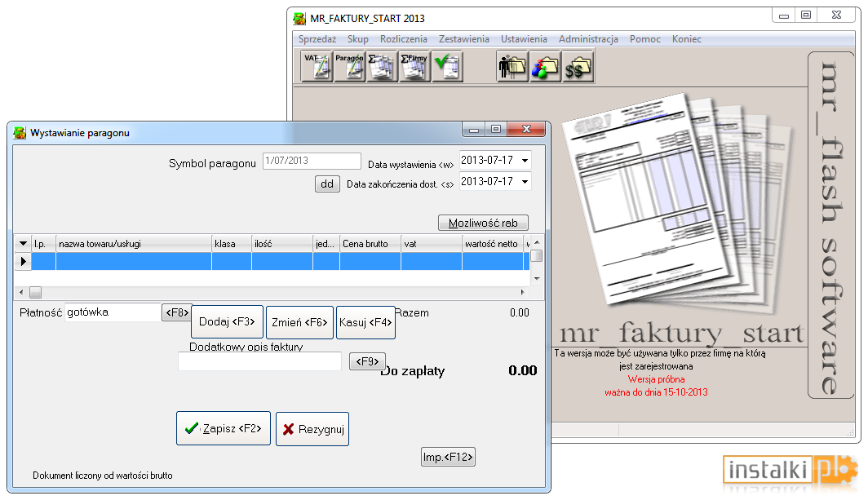The height and width of the screenshot is (500, 868).
Task: Click the nazwa towaru/usługi column header
Action: coord(134,244)
